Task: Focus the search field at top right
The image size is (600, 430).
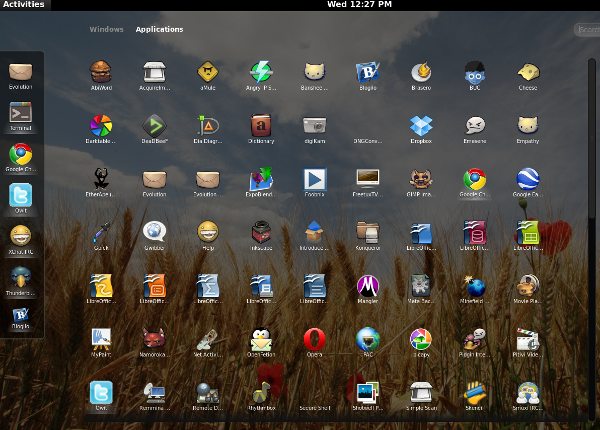Action: coord(587,29)
